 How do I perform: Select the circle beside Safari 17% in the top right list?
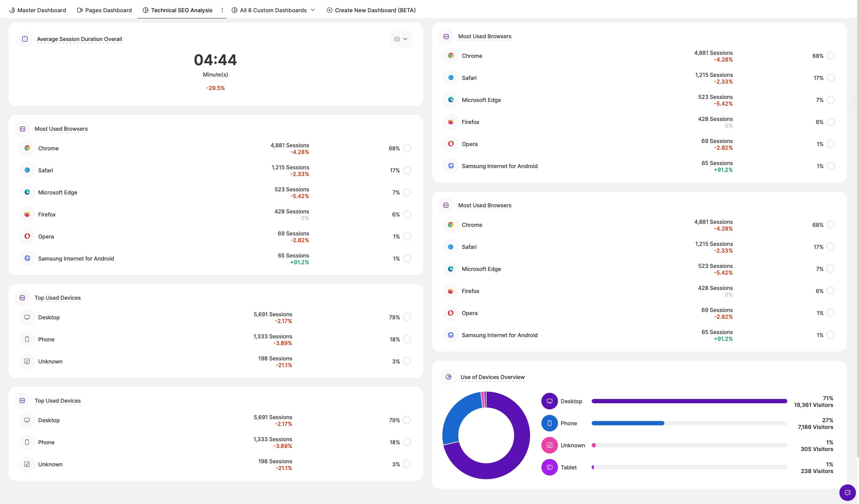pos(831,78)
